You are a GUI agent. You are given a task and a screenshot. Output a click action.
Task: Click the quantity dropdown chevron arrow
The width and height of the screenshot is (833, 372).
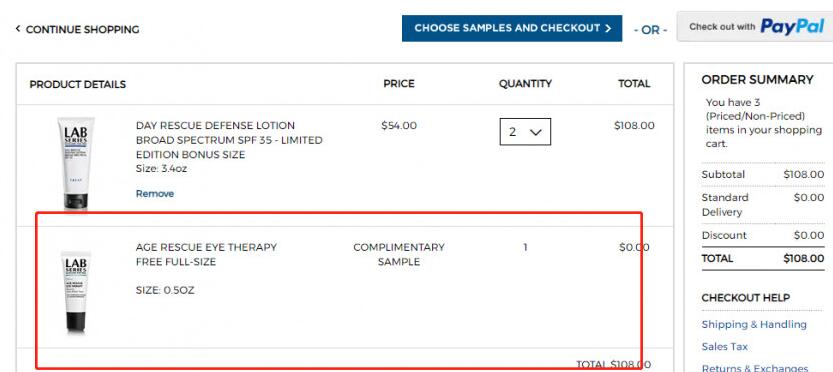(x=536, y=132)
